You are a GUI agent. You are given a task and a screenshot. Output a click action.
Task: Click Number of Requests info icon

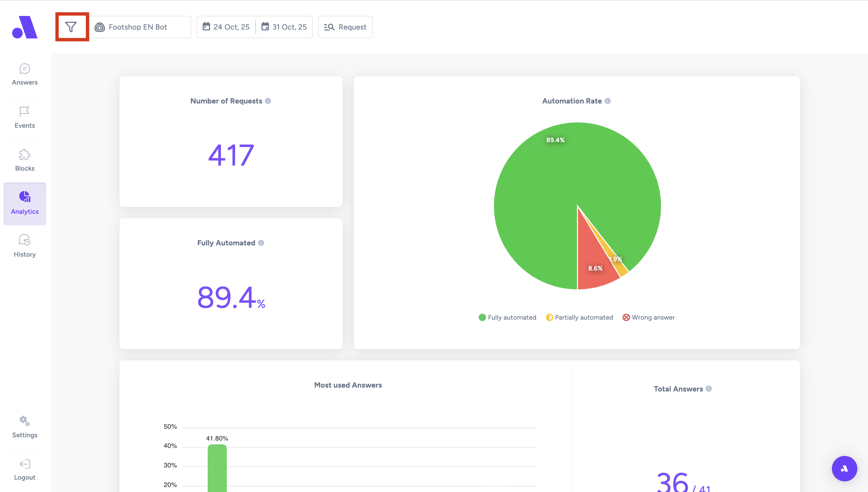click(268, 101)
